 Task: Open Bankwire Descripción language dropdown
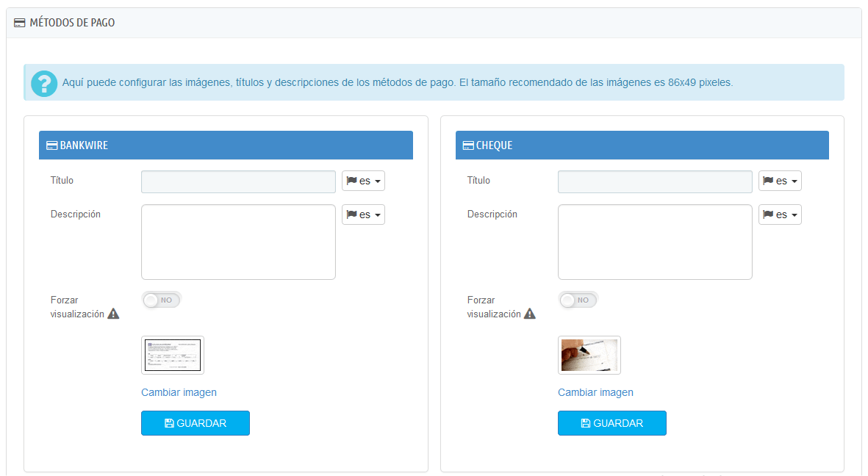tap(363, 214)
